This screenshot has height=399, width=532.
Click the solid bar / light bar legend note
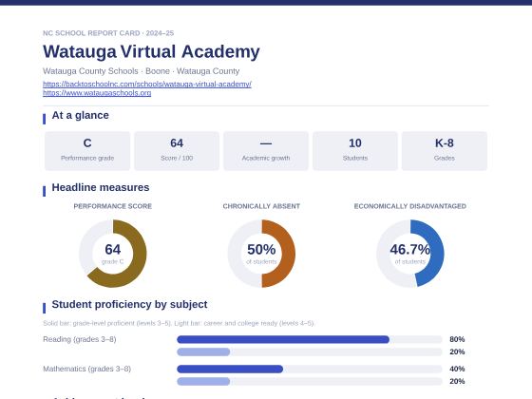click(x=179, y=323)
